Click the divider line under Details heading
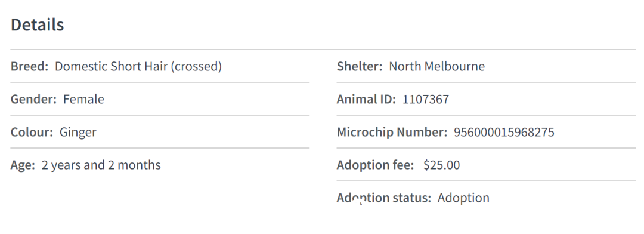644x234 pixels. [323, 50]
